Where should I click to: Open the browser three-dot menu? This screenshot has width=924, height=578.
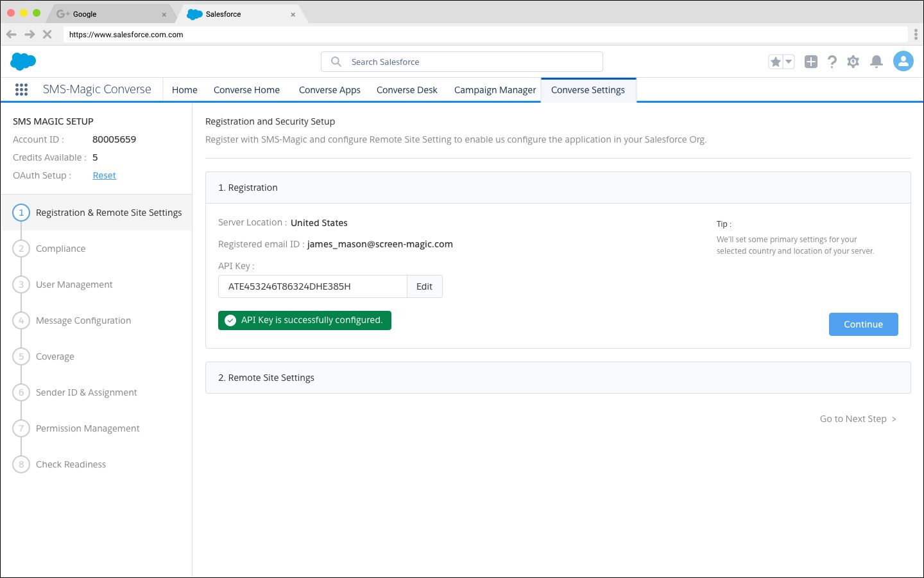click(x=916, y=35)
